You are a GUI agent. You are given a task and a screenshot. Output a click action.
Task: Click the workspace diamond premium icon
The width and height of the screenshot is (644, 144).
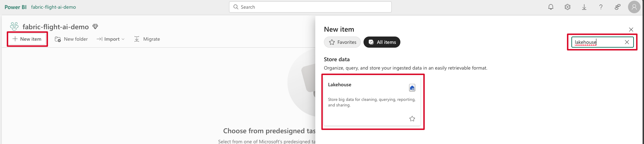coord(95,27)
